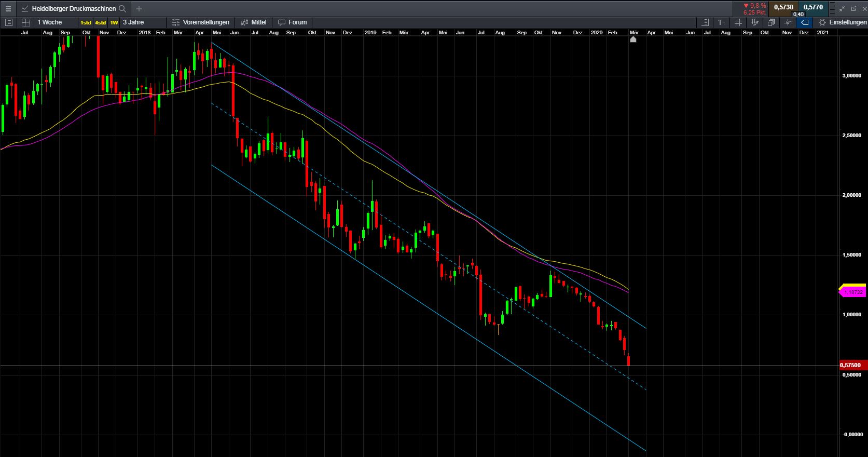
Task: Switch to the 1W interval shortcut
Action: click(x=114, y=22)
